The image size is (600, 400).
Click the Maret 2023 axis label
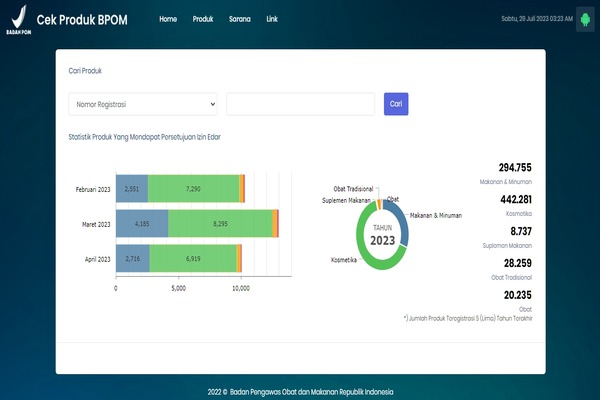(x=96, y=224)
